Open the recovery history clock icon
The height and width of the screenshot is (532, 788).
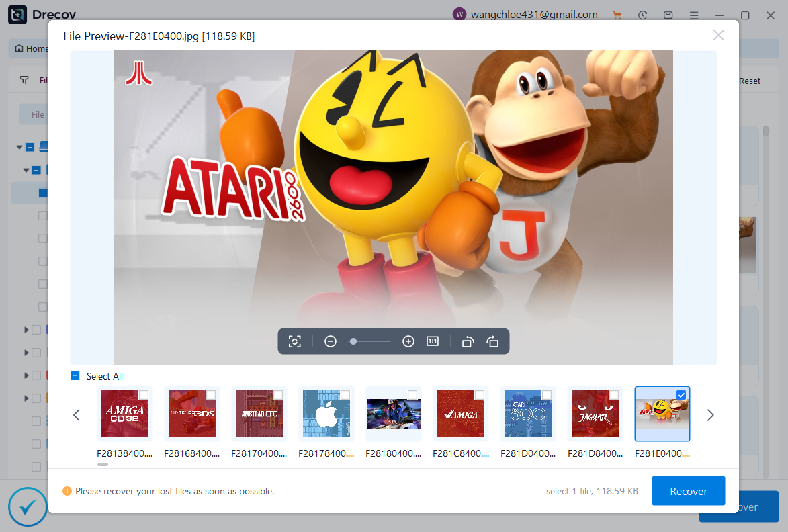642,15
